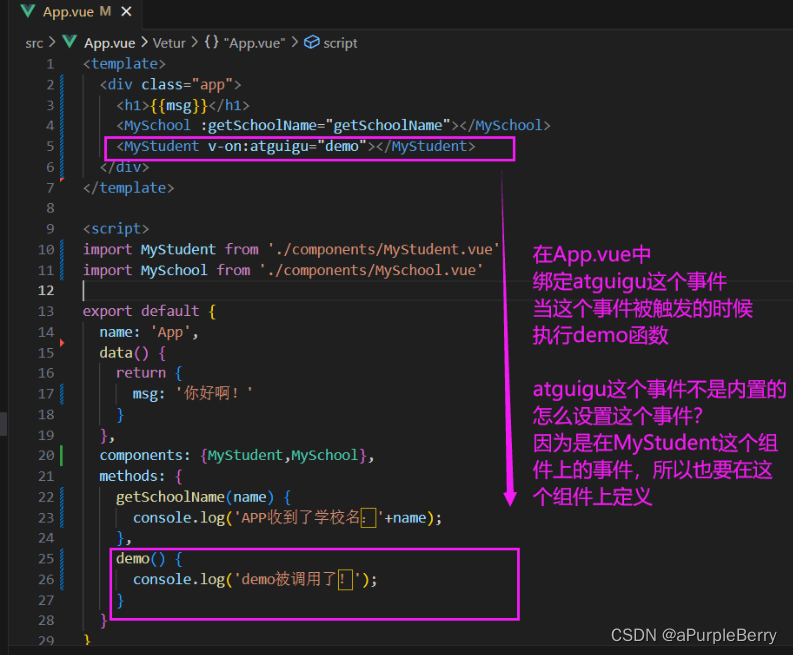Click './components/MySchool.vue' import path
The image size is (793, 655).
click(371, 271)
